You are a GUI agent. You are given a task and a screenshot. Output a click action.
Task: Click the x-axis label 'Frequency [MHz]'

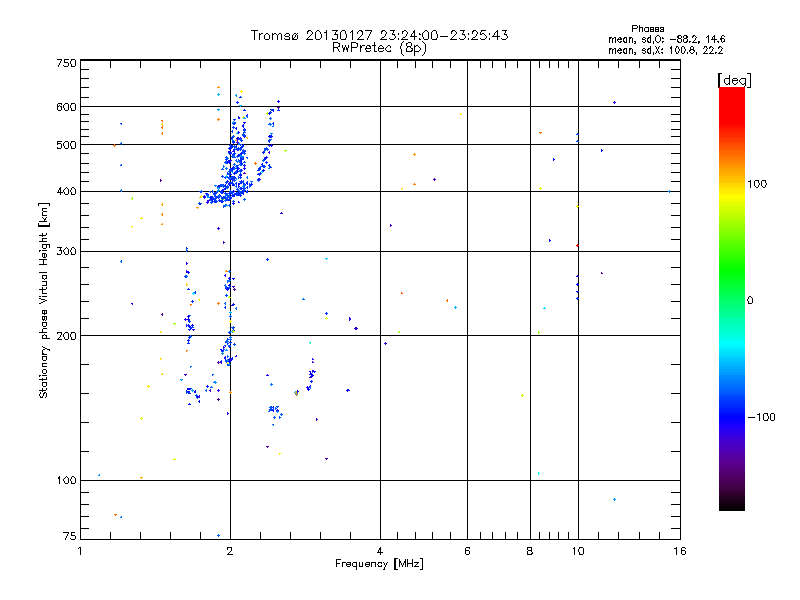pos(379,564)
